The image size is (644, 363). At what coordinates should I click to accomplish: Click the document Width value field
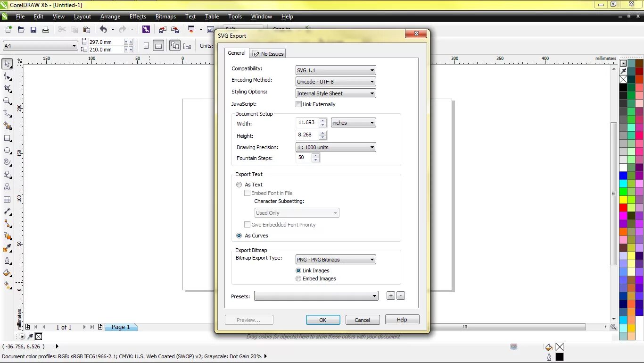pyautogui.click(x=307, y=123)
